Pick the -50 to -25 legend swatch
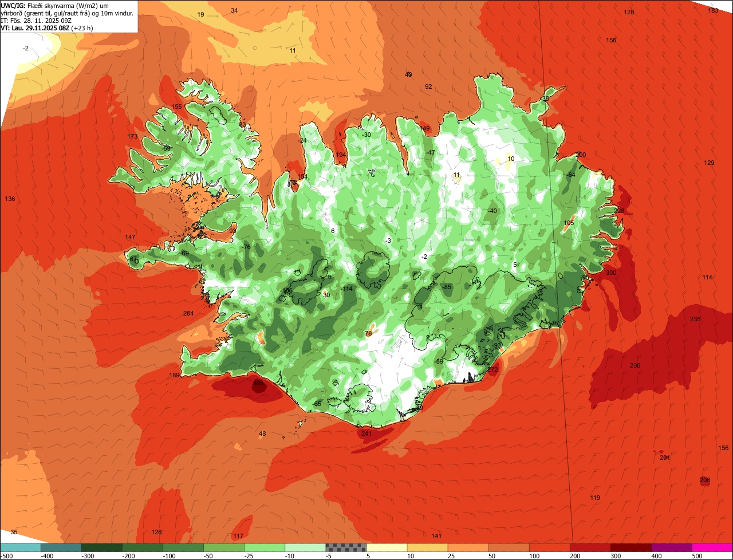The image size is (733, 560). [x=224, y=547]
